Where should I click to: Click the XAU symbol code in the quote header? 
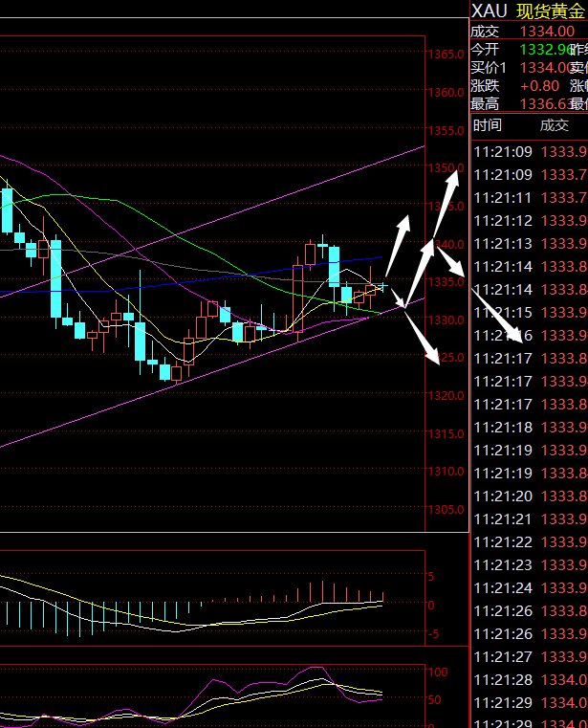[x=490, y=11]
